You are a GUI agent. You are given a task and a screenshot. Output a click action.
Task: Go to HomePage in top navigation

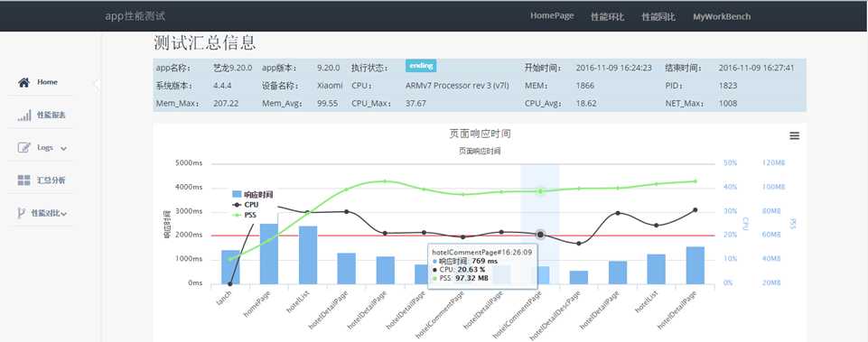coord(552,16)
